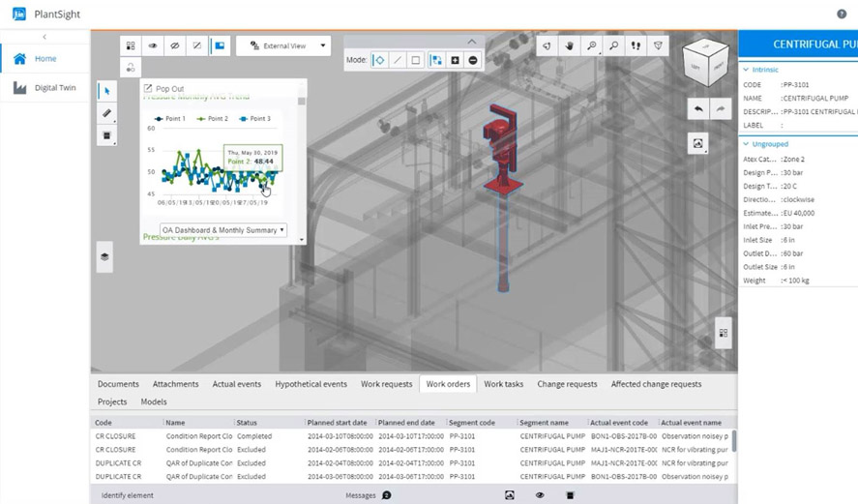The width and height of the screenshot is (858, 504).
Task: Click the isolate lock icon below toolbar
Action: (131, 68)
